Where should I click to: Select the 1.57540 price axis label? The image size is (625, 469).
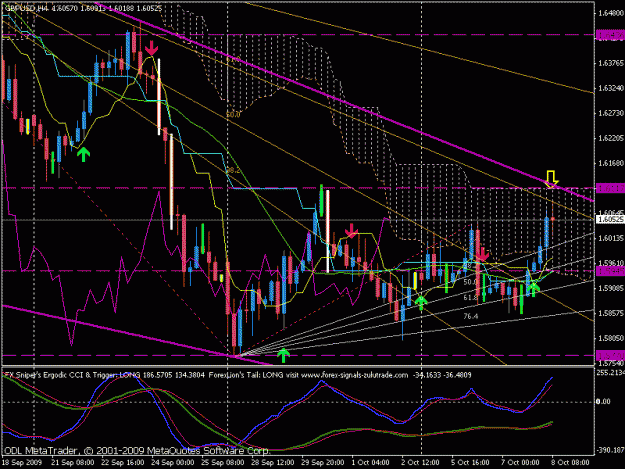(610, 363)
